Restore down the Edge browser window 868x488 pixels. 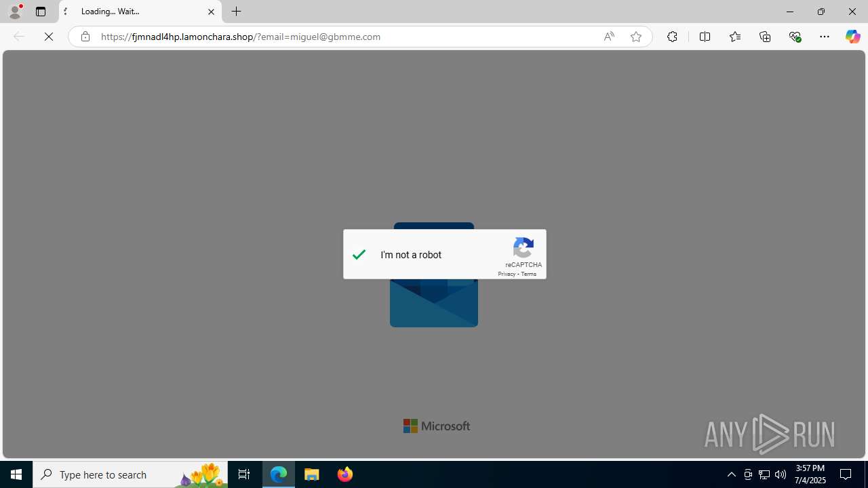coord(821,12)
